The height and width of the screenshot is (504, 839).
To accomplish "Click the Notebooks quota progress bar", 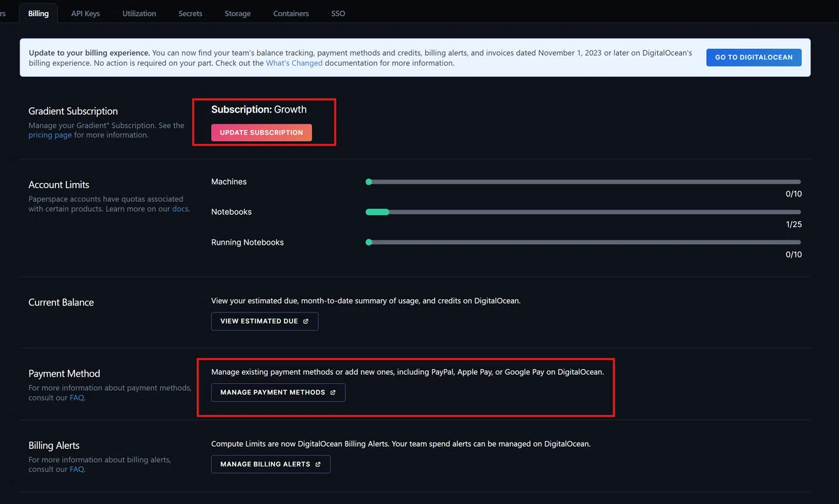I will 583,212.
